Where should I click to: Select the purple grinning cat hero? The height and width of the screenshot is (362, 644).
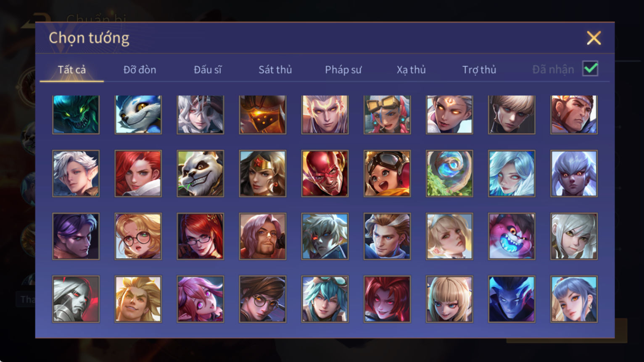(x=512, y=236)
